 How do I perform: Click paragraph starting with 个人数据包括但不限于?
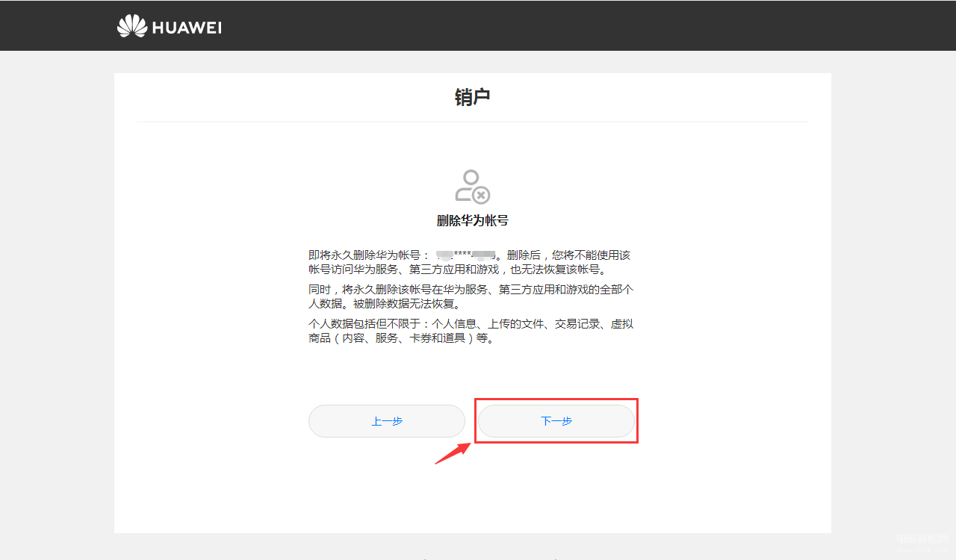point(471,331)
